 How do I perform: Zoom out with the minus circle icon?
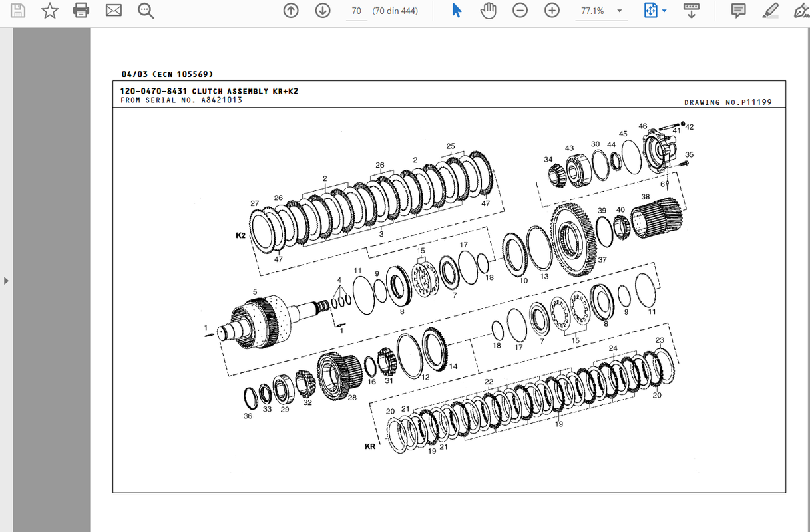(x=520, y=11)
